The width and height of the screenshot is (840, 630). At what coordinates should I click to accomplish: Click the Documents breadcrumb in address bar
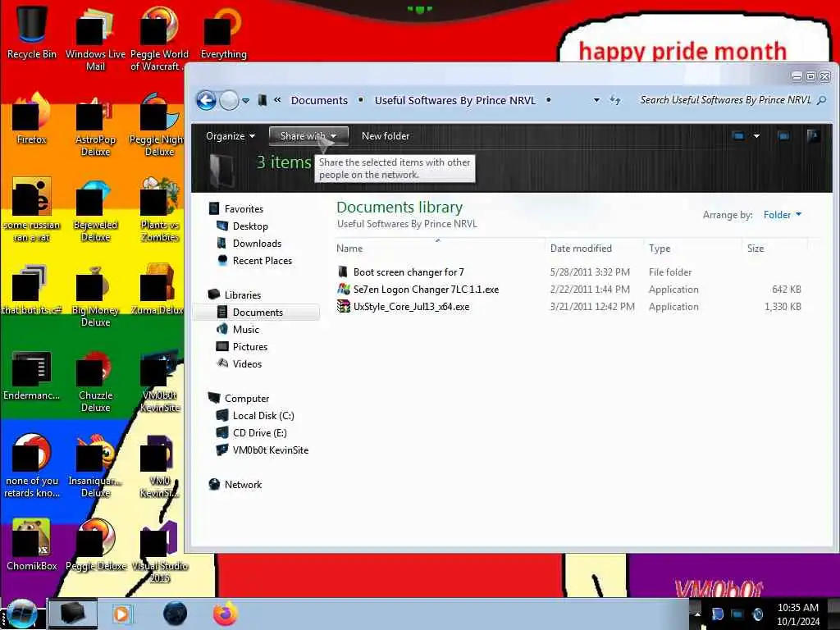pos(319,100)
